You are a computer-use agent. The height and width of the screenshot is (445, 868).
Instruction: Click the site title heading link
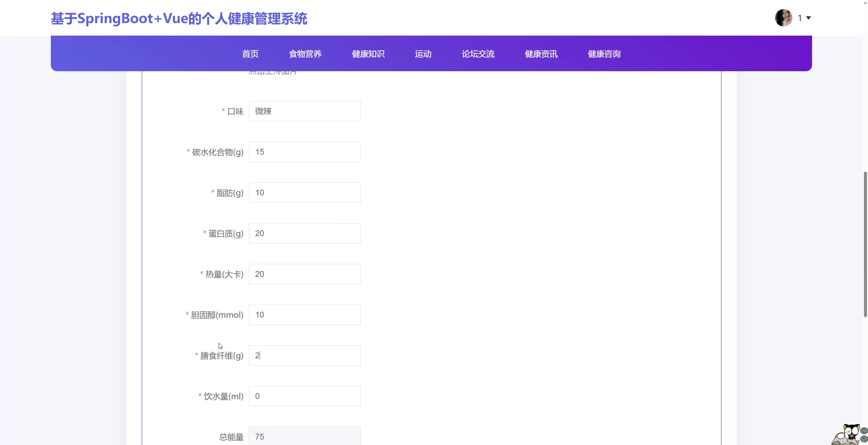point(179,18)
